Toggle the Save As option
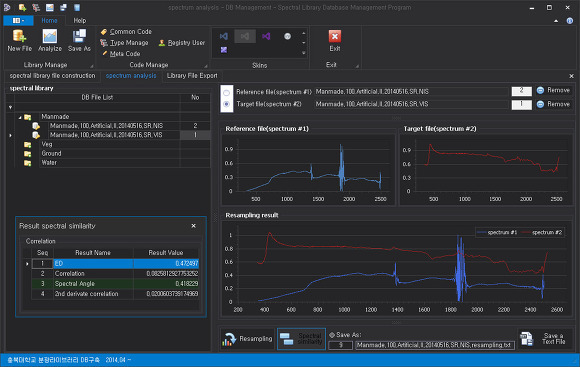The height and width of the screenshot is (367, 580). 332,335
